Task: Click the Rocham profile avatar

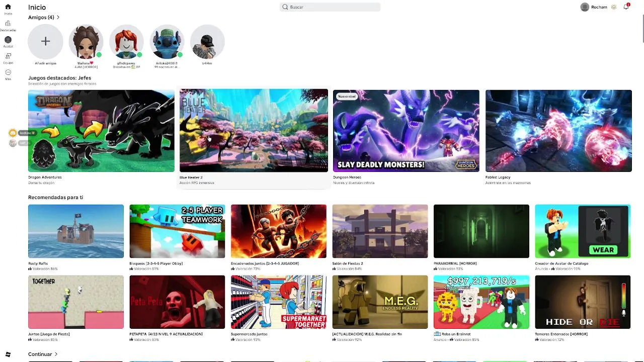Action: coord(585,7)
